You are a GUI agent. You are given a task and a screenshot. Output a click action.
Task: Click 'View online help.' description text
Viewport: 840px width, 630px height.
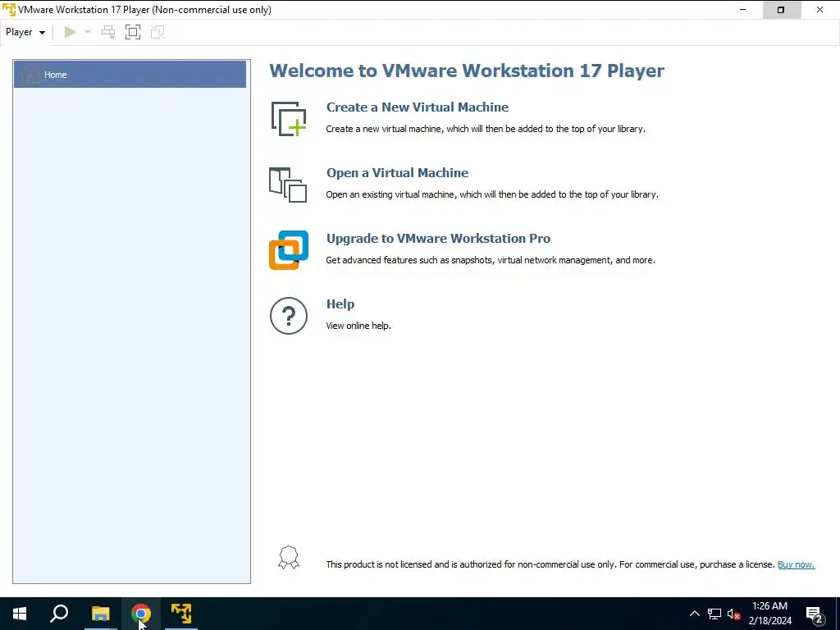pos(358,326)
